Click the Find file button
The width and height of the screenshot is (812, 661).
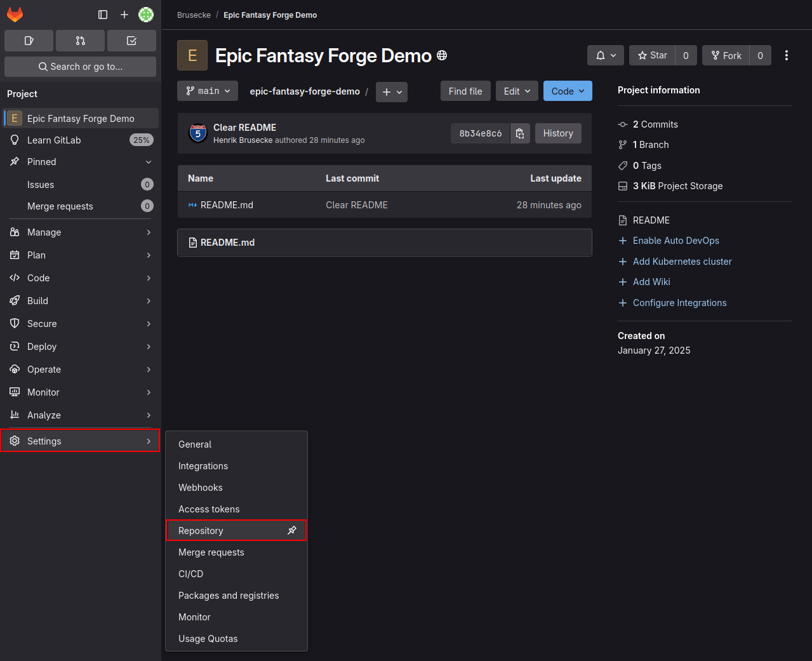pos(465,91)
